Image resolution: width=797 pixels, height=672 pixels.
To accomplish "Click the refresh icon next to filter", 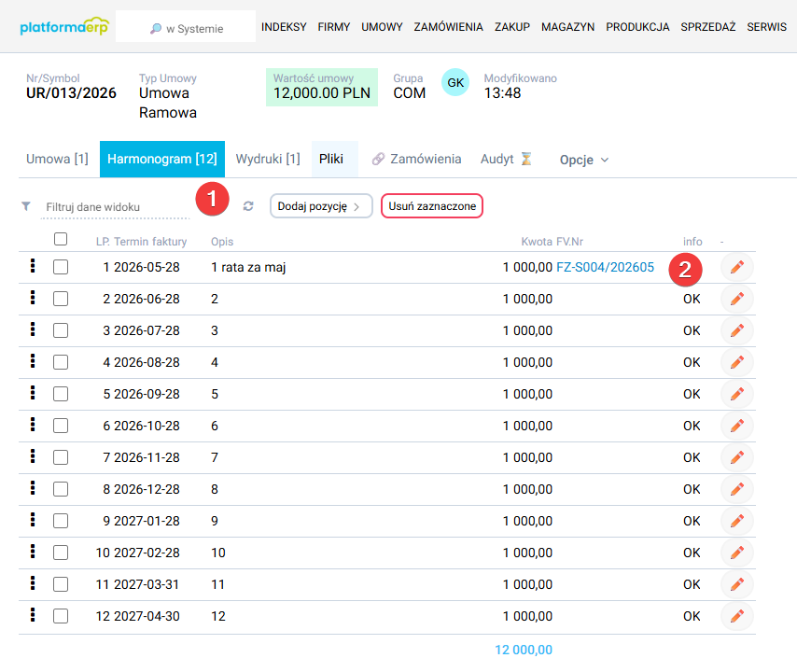I will coord(248,206).
